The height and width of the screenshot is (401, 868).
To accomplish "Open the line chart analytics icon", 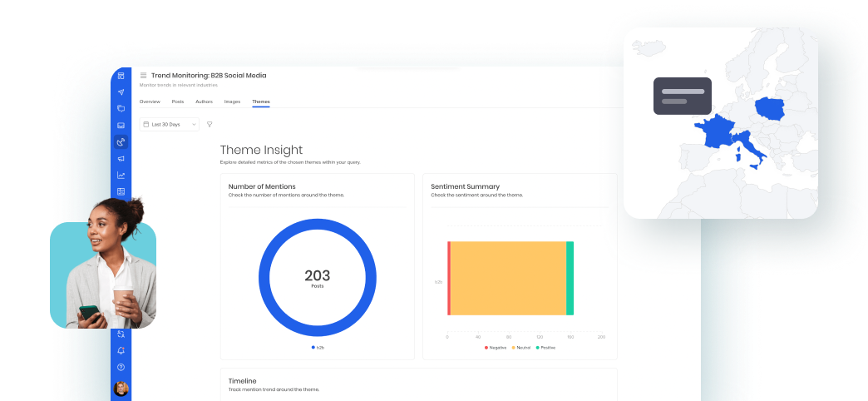I will [121, 175].
